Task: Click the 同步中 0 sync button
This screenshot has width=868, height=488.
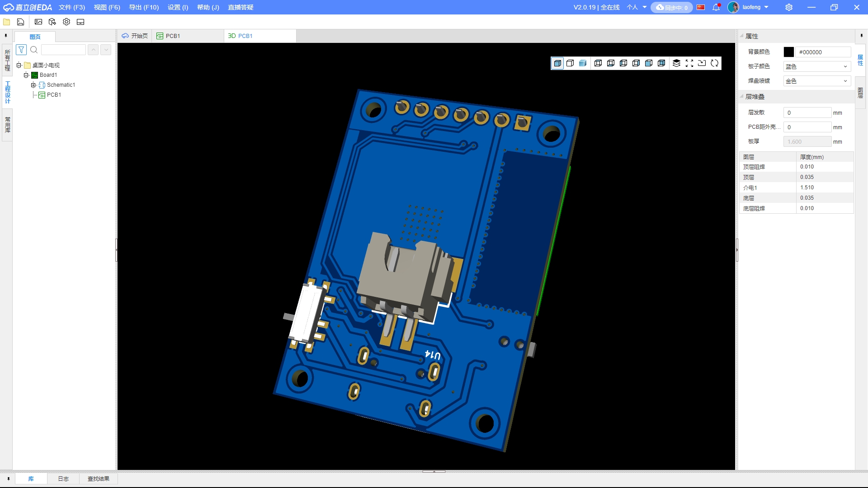Action: tap(672, 7)
